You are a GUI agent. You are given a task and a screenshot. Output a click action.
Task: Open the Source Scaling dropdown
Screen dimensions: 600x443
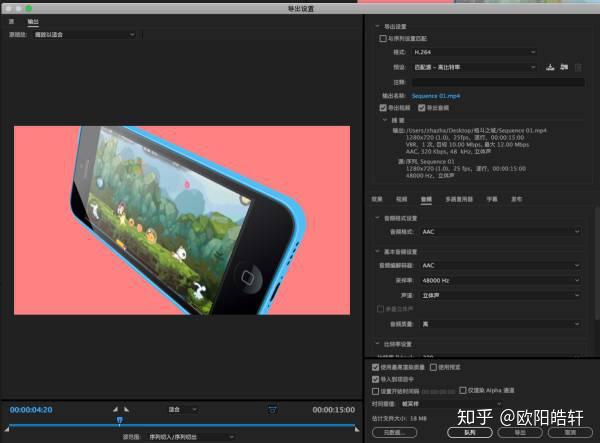[x=84, y=35]
